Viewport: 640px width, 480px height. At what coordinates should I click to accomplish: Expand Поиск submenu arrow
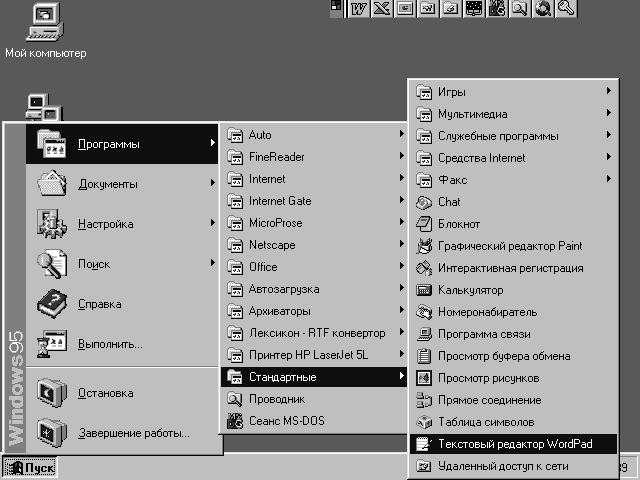coord(213,263)
